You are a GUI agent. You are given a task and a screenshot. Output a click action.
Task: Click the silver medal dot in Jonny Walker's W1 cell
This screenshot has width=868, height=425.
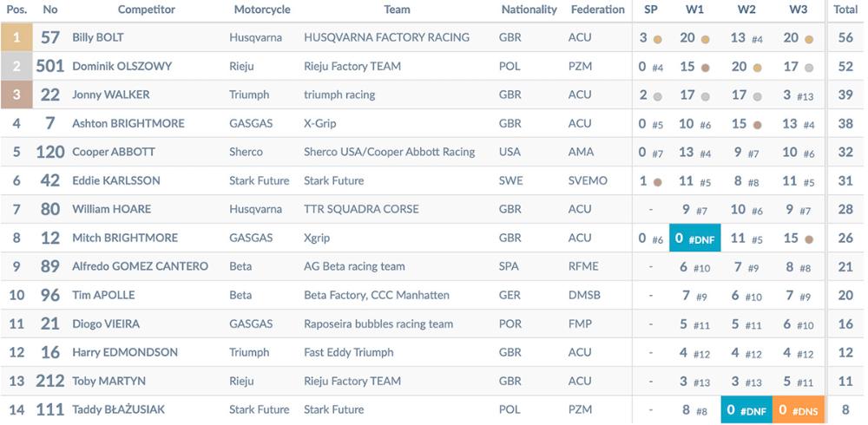(x=705, y=97)
